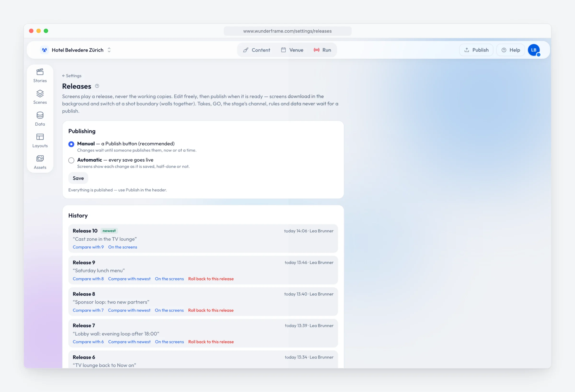Open the Help button in header
Viewport: 575px width, 392px height.
tap(510, 50)
